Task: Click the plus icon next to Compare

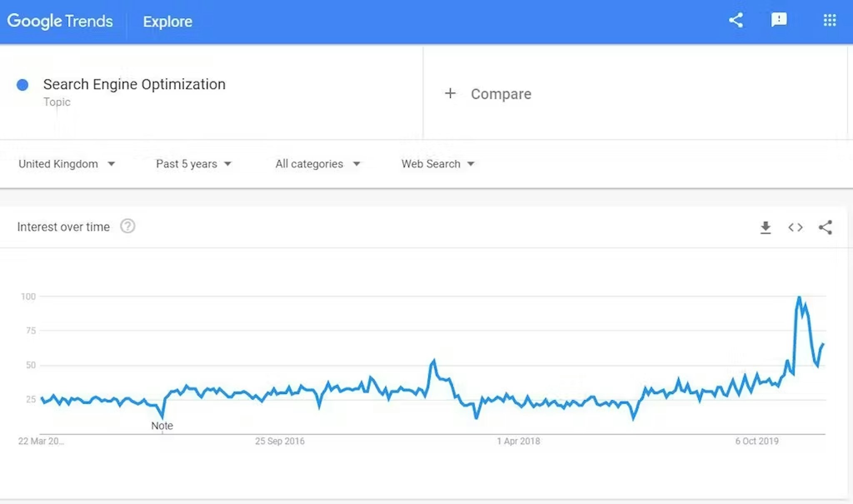Action: coord(450,93)
